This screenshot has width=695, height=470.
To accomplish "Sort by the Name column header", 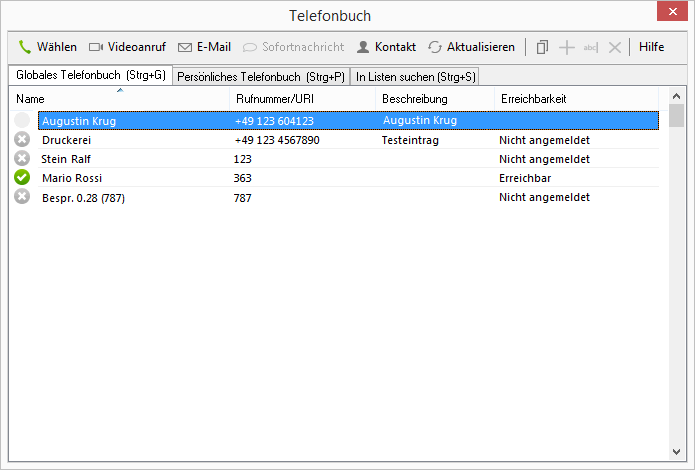I will 120,99.
